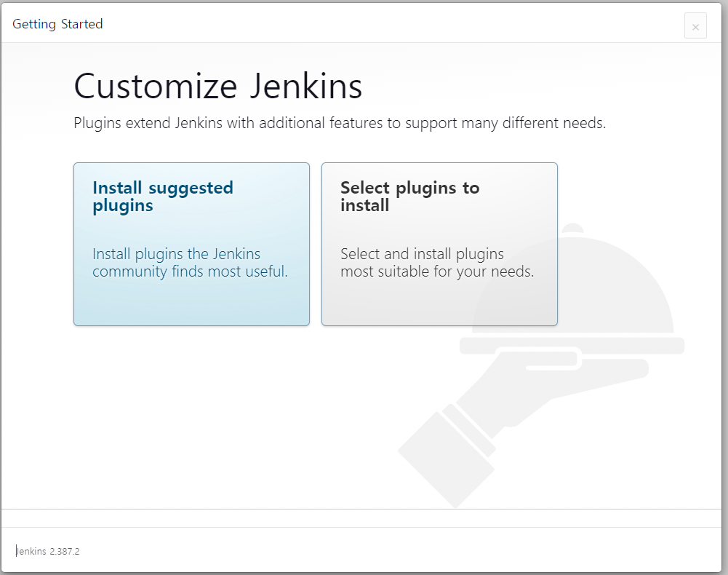The width and height of the screenshot is (728, 575).
Task: Click the Getting Started title text
Action: [x=57, y=24]
